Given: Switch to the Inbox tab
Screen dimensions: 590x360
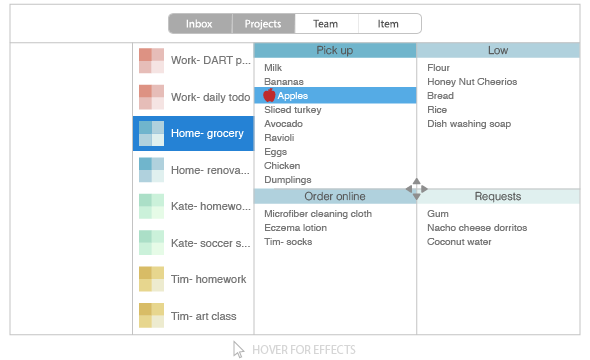Looking at the screenshot, I should [200, 24].
